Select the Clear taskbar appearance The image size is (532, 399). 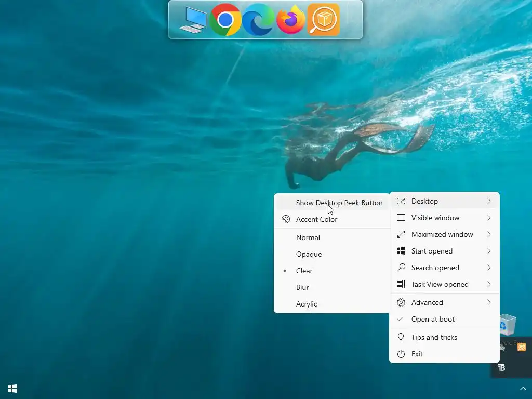click(x=332, y=271)
